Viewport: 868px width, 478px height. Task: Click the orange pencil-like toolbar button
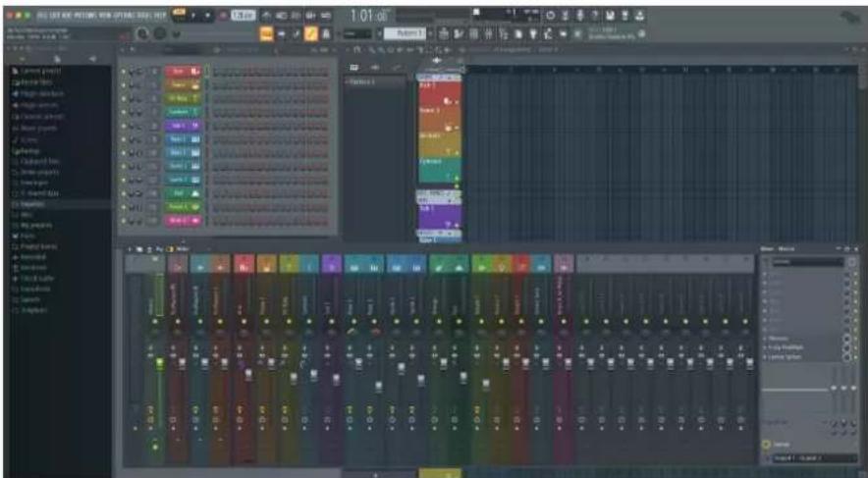311,33
